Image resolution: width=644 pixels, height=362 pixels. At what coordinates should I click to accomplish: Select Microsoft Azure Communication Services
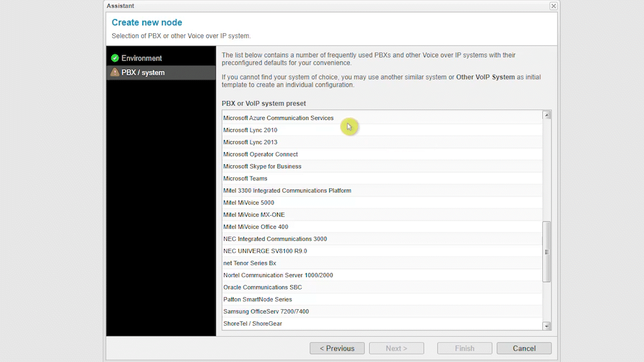click(382, 118)
